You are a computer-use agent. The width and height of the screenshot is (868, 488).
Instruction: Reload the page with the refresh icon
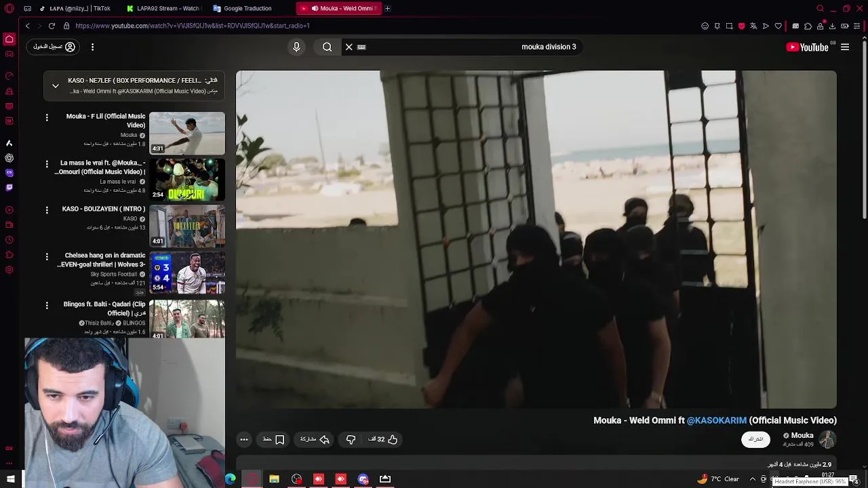[x=52, y=26]
